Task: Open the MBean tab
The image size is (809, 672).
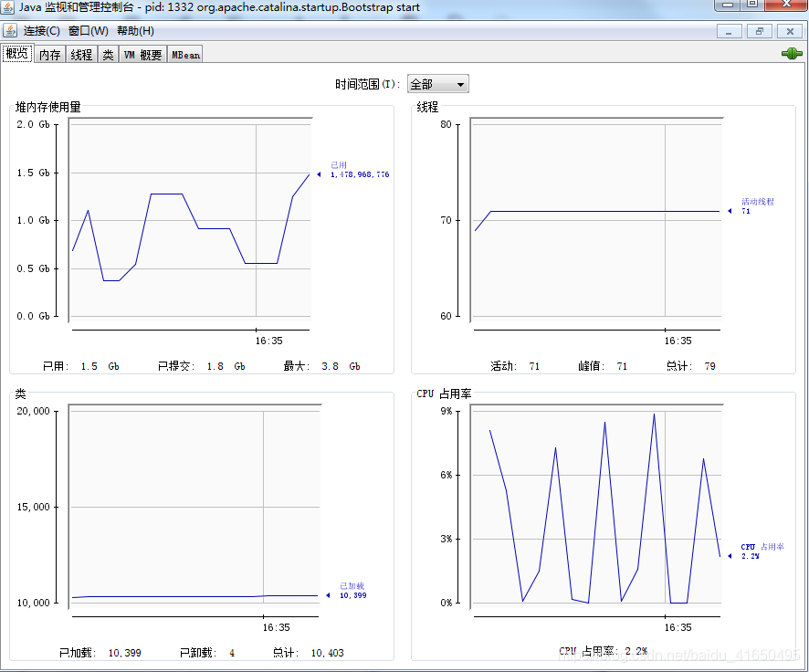Action: click(x=184, y=53)
